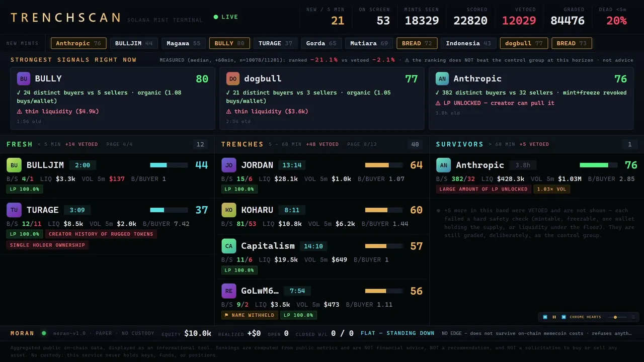Viewport: 644px width, 362px height.
Task: Click the Fresh count badge showing 12
Action: (200, 144)
